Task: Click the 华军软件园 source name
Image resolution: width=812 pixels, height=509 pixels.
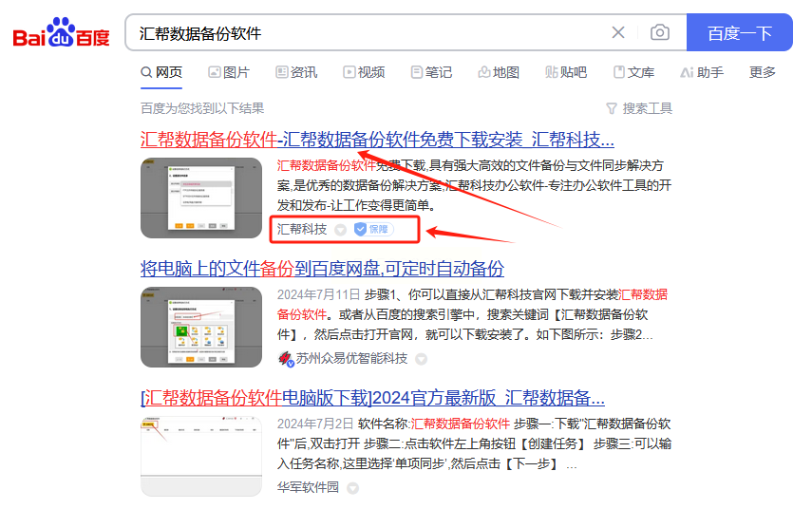Action: click(308, 487)
